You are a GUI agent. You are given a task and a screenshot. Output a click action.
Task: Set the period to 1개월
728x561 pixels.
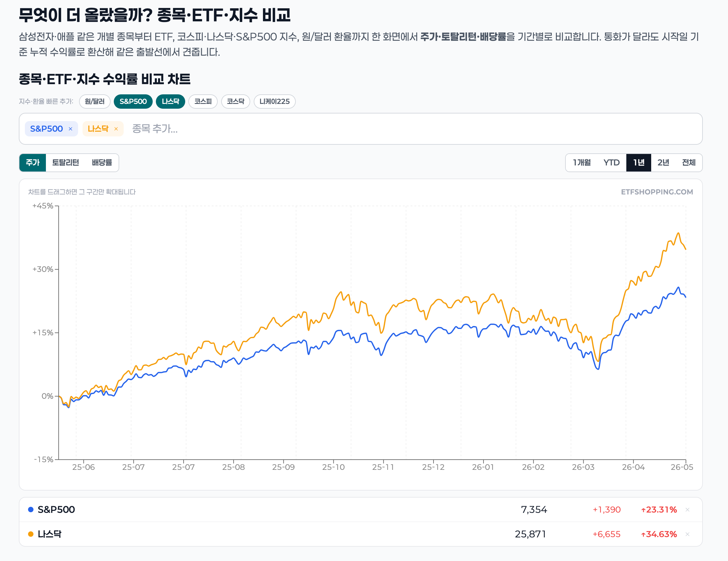click(x=582, y=163)
